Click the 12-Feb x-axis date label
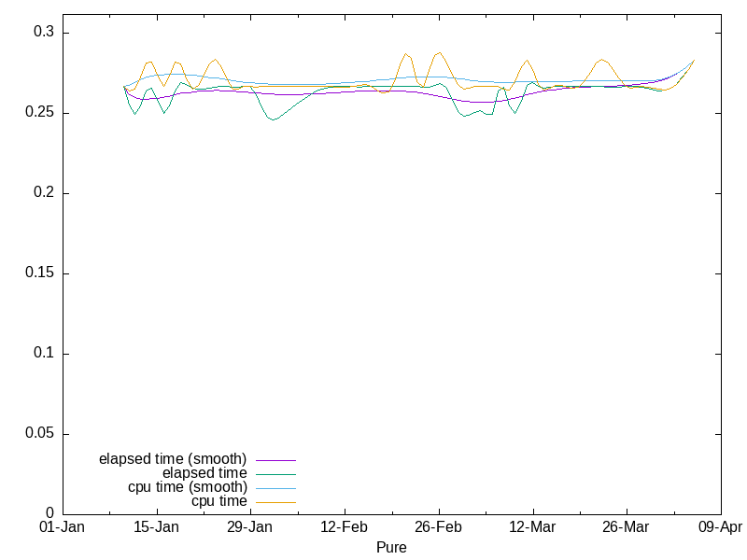The width and height of the screenshot is (747, 560). click(x=344, y=527)
